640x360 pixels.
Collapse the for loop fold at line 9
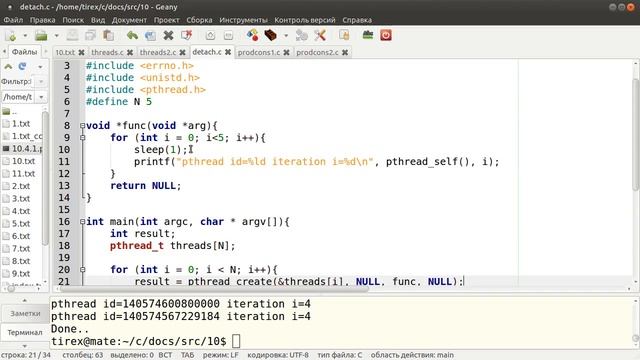pos(82,138)
